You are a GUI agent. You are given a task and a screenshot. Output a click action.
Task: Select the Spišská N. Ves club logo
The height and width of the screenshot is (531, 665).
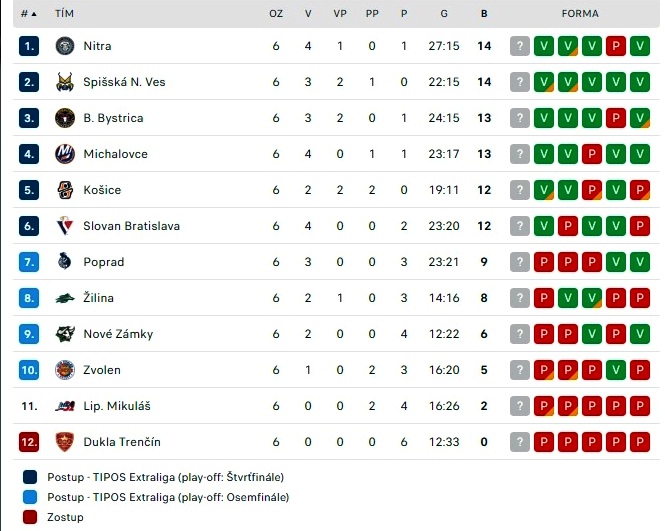pyautogui.click(x=65, y=82)
